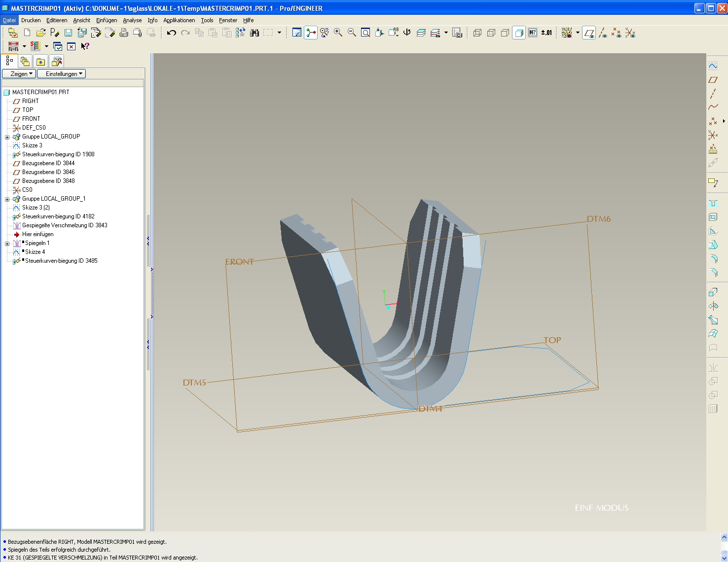Viewport: 728px width, 562px height.
Task: Open dropdown arrow beside selection box icon
Action: (x=279, y=33)
